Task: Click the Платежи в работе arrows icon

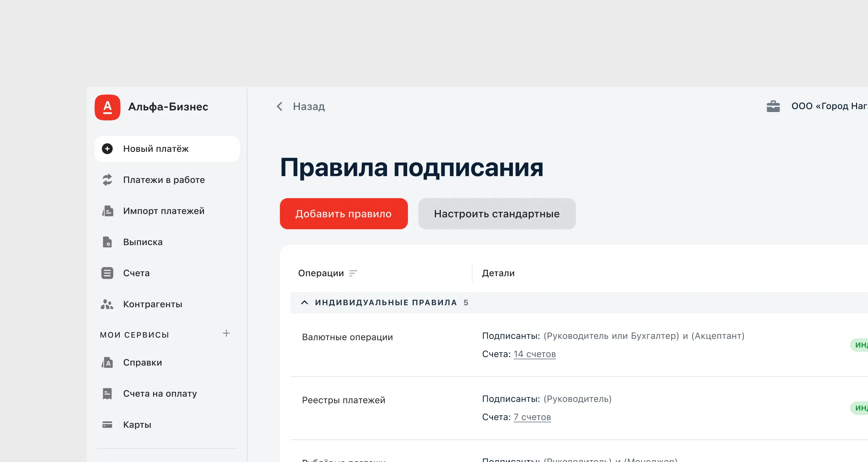Action: (x=107, y=180)
